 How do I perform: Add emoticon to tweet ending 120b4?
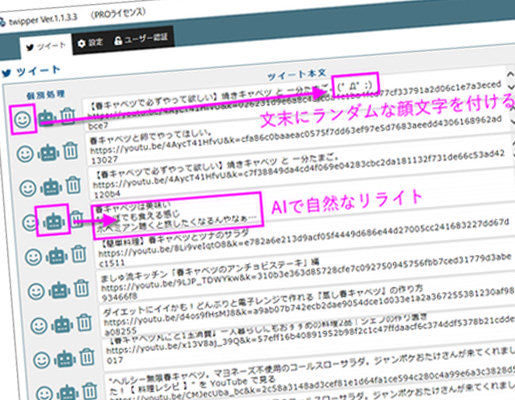pos(28,188)
